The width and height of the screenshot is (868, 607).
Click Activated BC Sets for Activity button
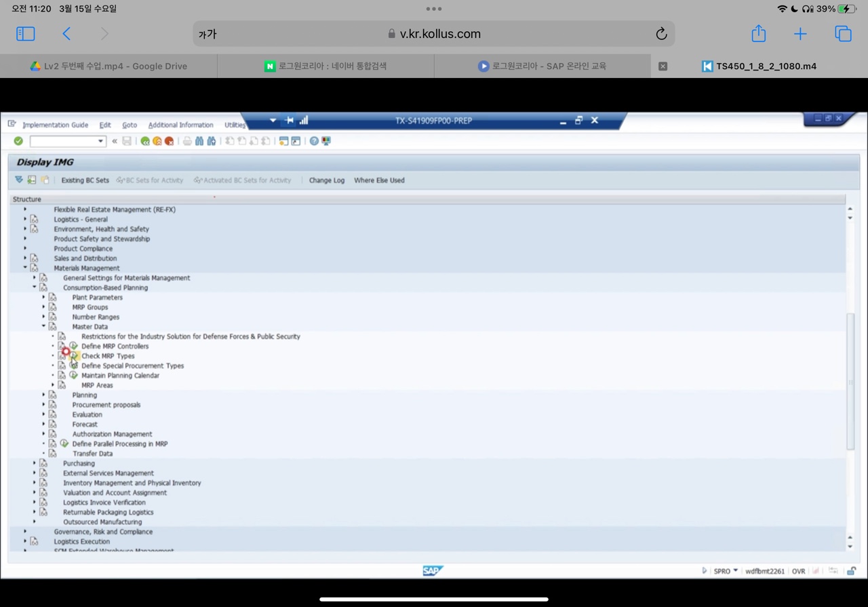[242, 180]
